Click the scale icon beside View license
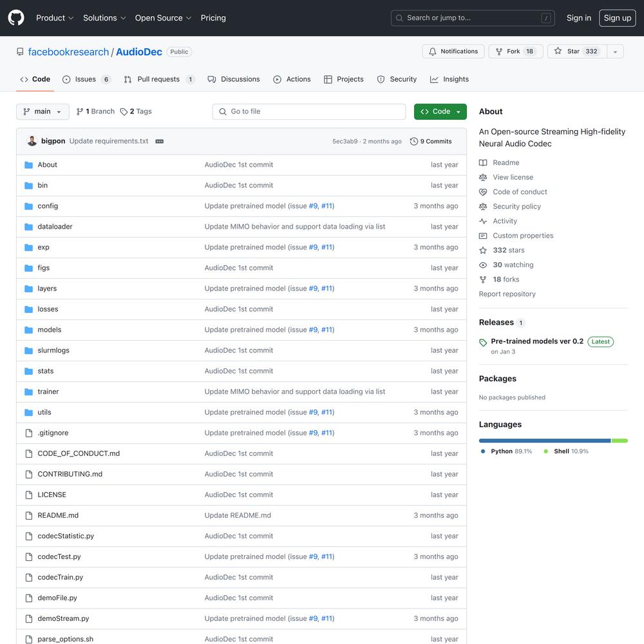Viewport: 644px width, 644px height. point(483,178)
